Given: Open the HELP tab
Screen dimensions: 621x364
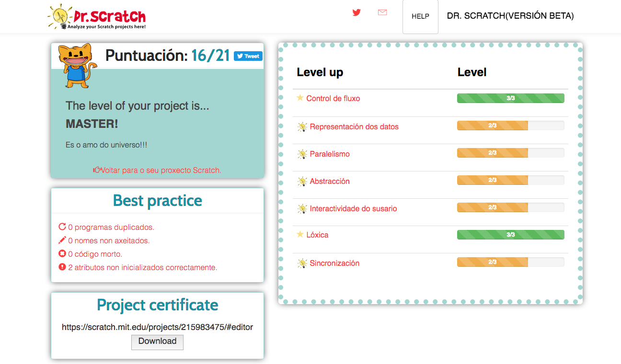Looking at the screenshot, I should [420, 16].
